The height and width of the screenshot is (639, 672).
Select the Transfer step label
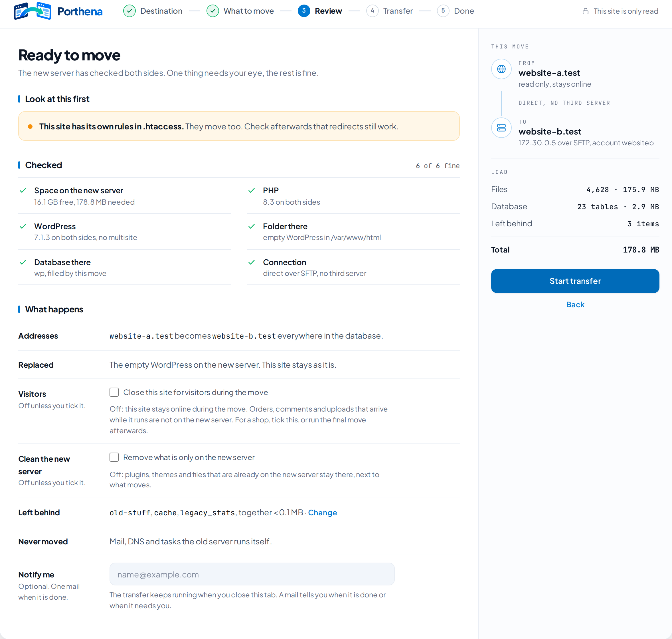[398, 11]
